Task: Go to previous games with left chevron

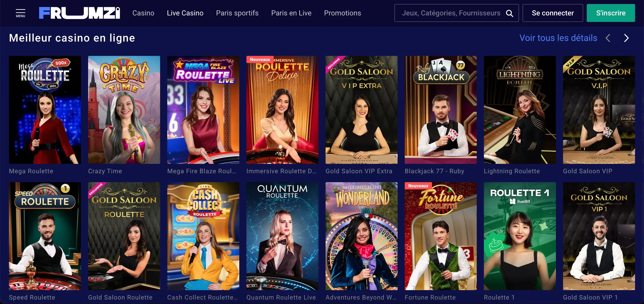Action: (x=608, y=38)
